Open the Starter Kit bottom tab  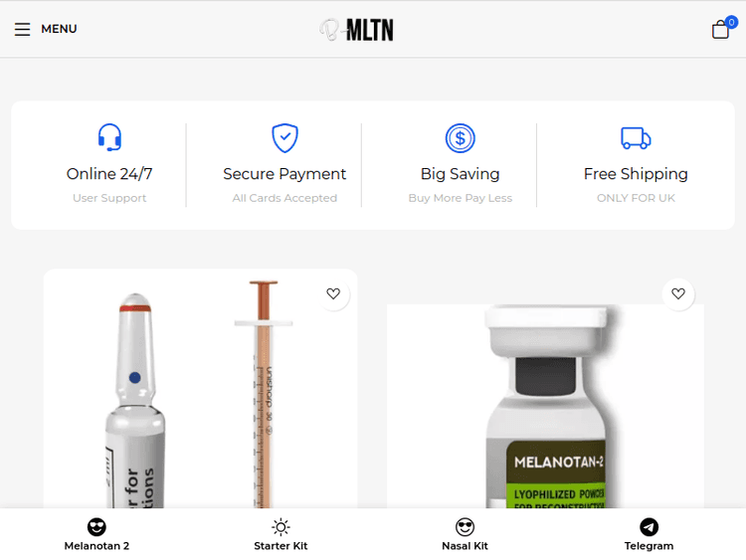280,534
